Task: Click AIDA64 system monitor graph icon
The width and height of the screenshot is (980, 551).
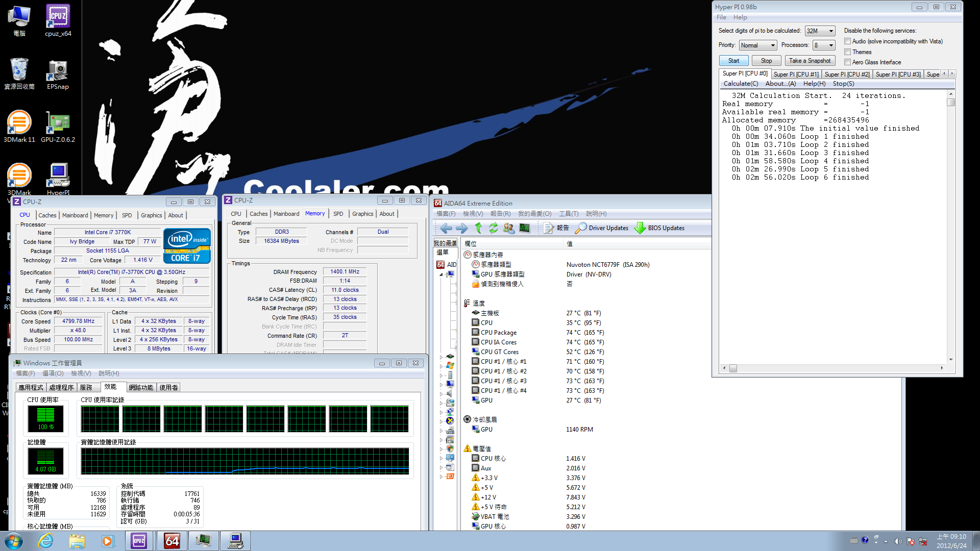Action: point(525,228)
